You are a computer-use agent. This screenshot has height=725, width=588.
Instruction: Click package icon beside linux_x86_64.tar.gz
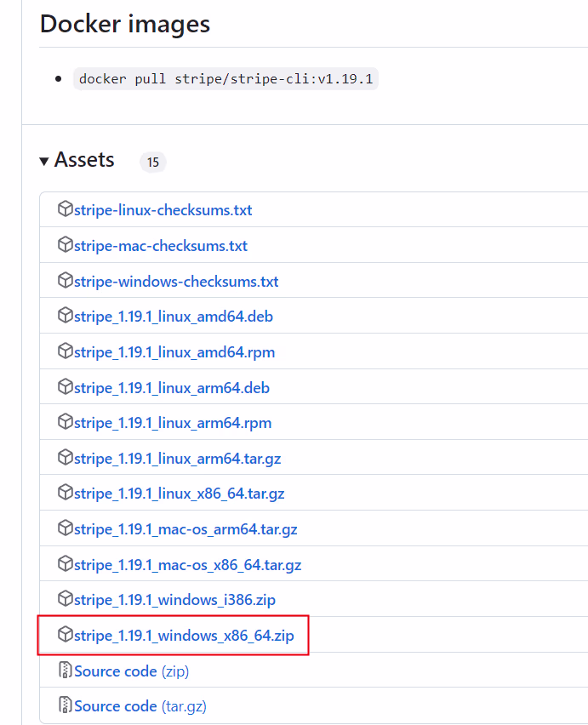coord(66,493)
